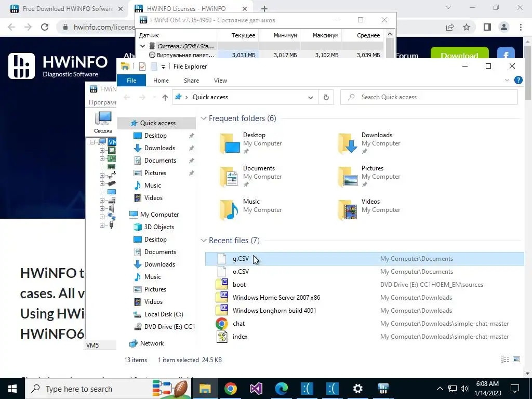Switch to Free Download HWiNFO browser tab
532x399 pixels.
coord(67,9)
